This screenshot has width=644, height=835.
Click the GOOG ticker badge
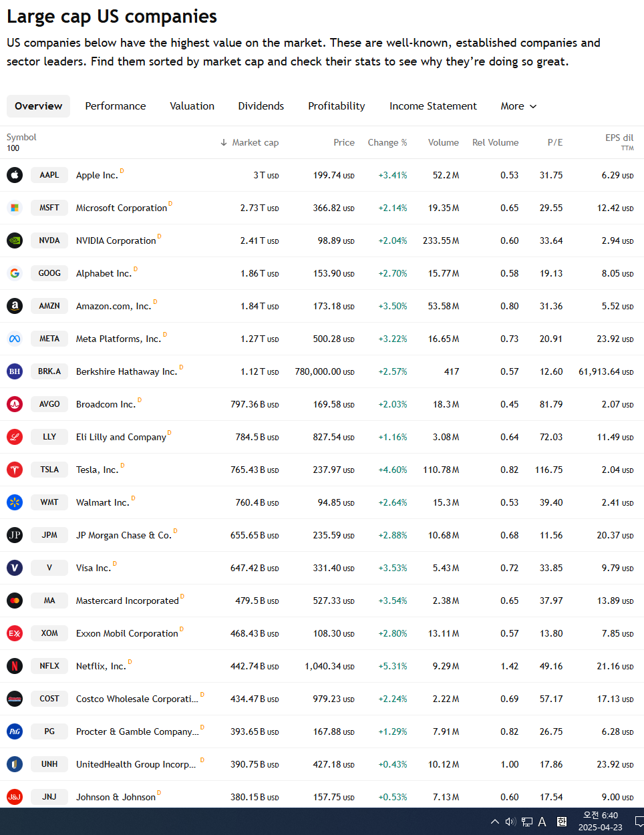tap(49, 273)
